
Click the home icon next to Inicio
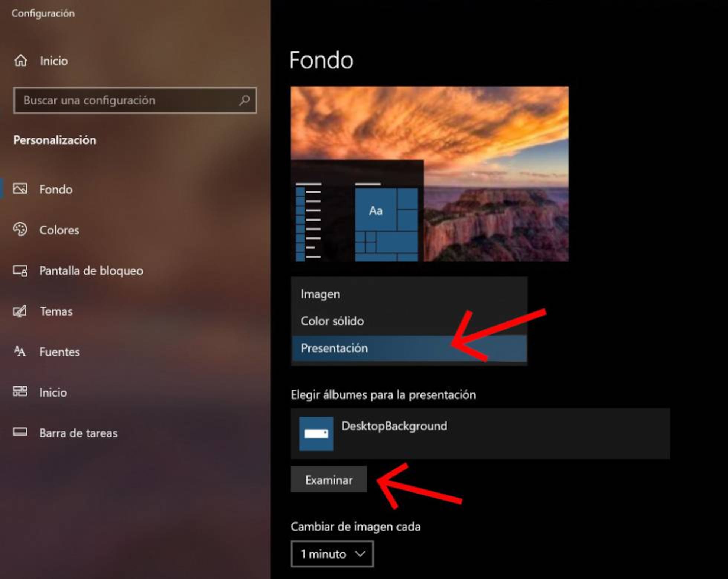(x=20, y=61)
